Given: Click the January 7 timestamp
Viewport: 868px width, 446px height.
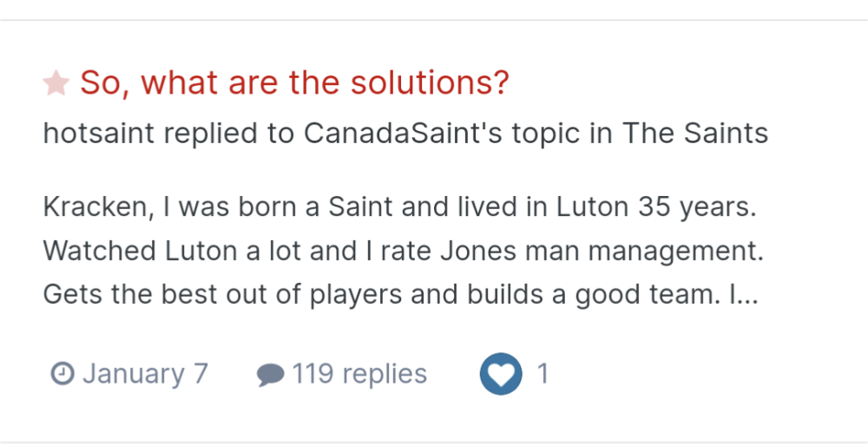Looking at the screenshot, I should pyautogui.click(x=145, y=374).
